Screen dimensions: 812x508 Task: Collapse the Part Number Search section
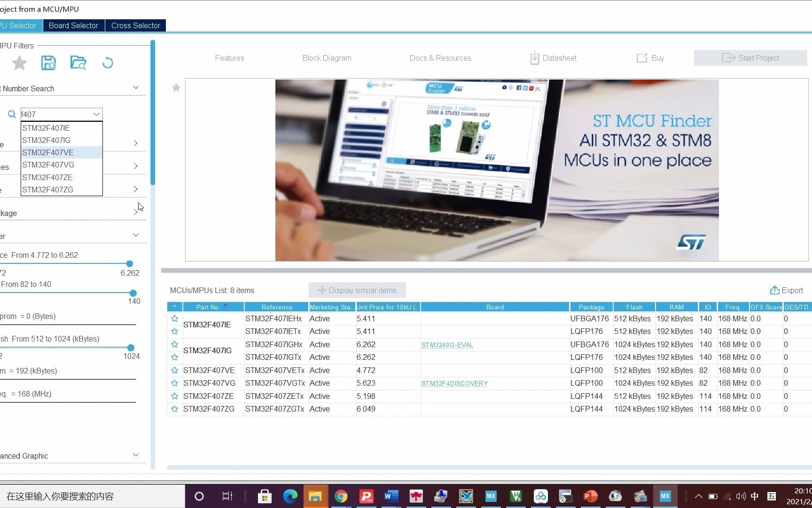point(136,87)
